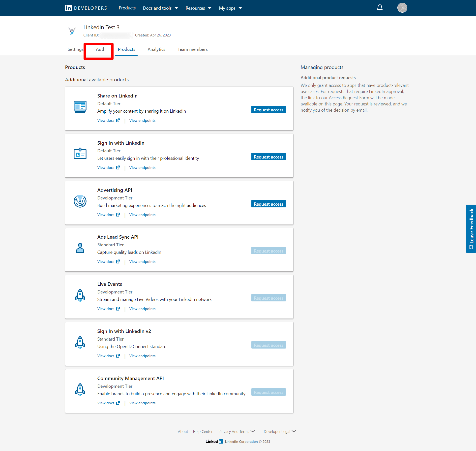
Task: Expand the Docs and tools dropdown
Action: point(160,8)
